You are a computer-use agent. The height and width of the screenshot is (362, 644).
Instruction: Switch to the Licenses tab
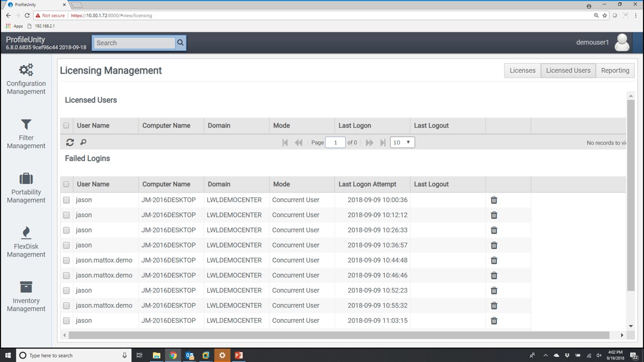(522, 70)
